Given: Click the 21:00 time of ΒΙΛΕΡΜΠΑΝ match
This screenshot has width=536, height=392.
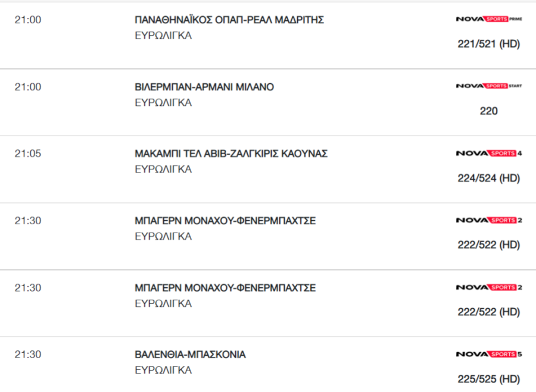Looking at the screenshot, I should (27, 87).
